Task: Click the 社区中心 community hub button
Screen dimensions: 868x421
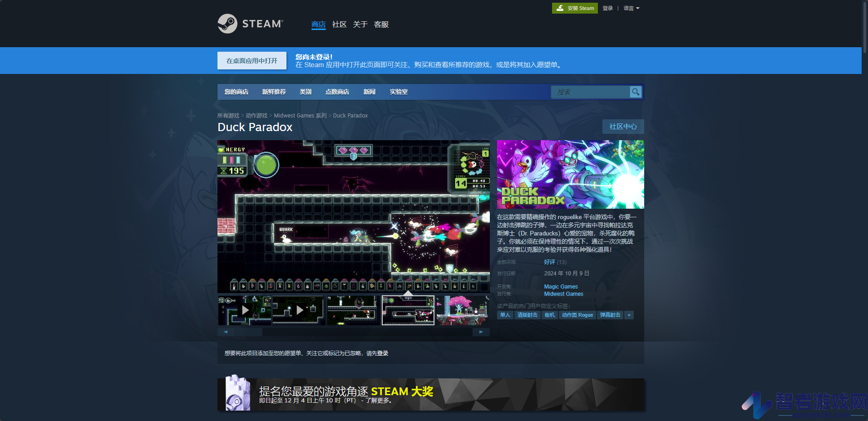Action: coord(623,127)
